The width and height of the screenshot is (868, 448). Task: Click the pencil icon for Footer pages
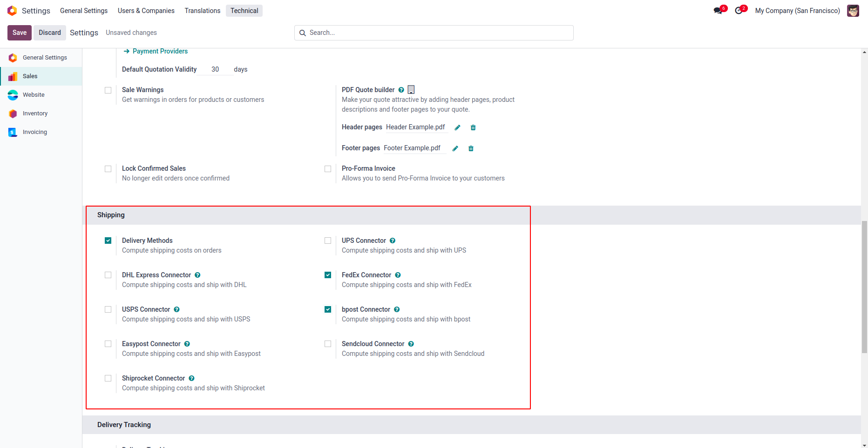click(x=455, y=148)
